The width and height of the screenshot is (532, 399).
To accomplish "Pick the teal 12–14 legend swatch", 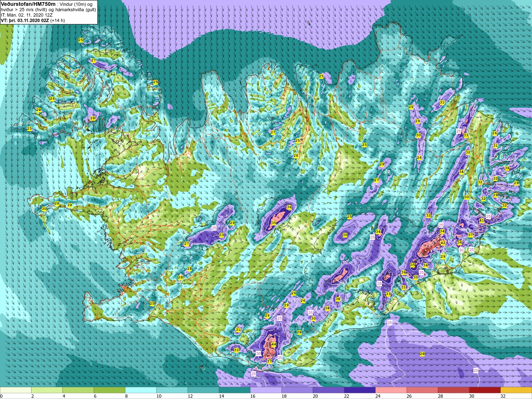I will click(203, 390).
